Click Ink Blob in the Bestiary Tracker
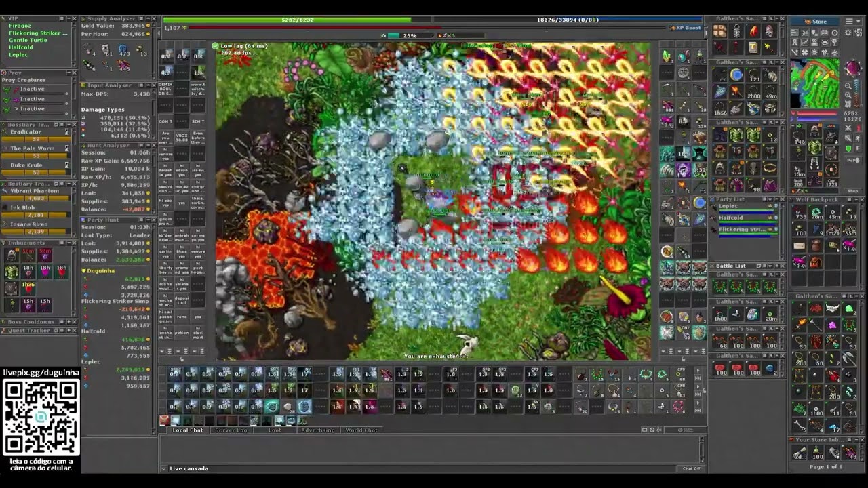This screenshot has height=488, width=868. pyautogui.click(x=24, y=207)
